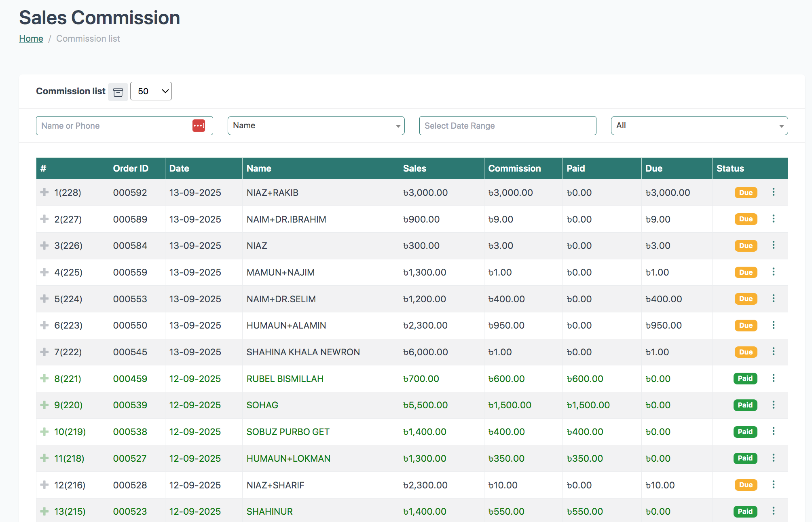Open three-dot menu for NIAZ+RAKIB row
Viewport: 812px width, 522px height.
tap(773, 192)
